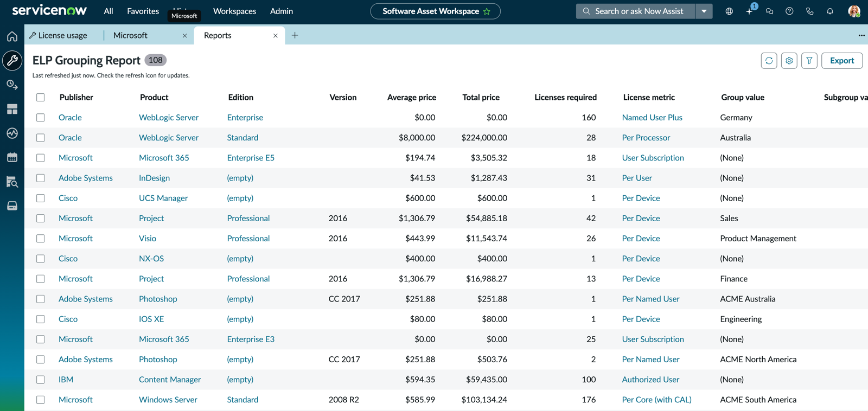Add a new tab with the plus icon
This screenshot has height=411, width=868.
click(x=295, y=35)
